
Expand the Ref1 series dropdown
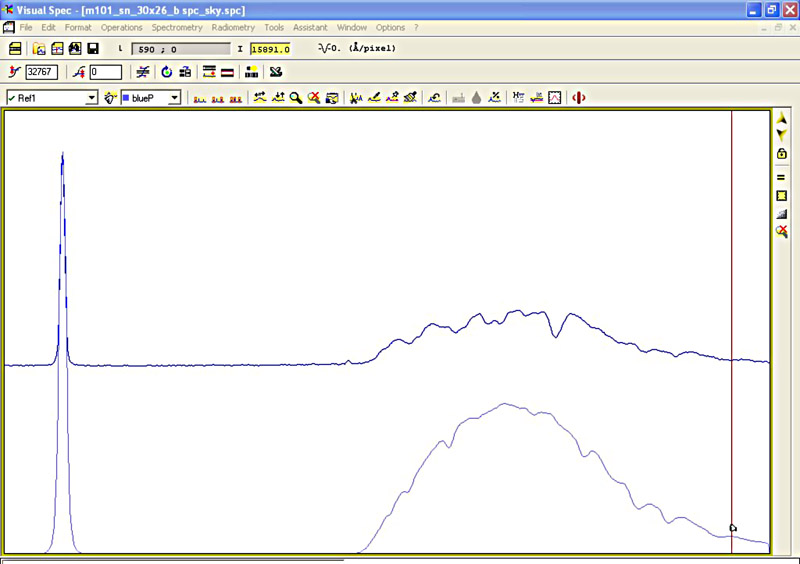click(x=91, y=98)
